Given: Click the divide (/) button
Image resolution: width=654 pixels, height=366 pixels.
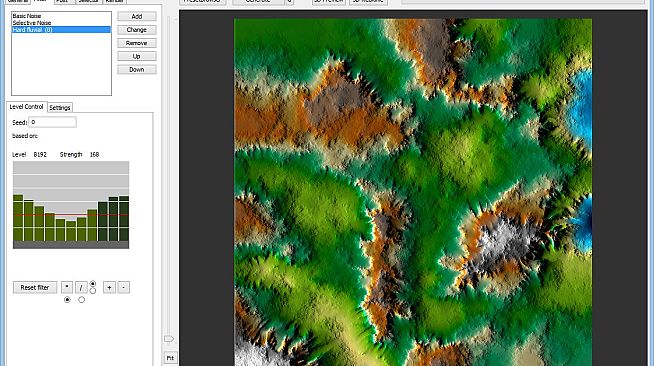Looking at the screenshot, I should (x=81, y=288).
